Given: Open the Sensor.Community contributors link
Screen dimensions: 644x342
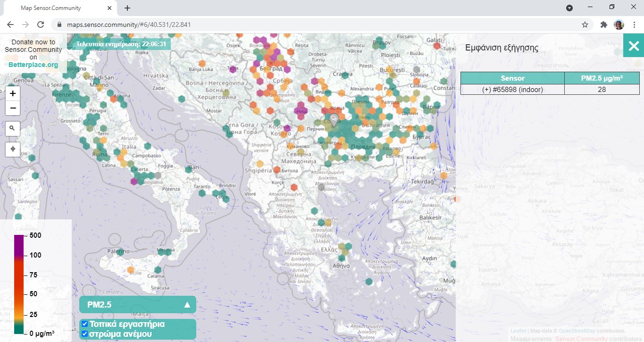Looking at the screenshot, I should point(581,339).
